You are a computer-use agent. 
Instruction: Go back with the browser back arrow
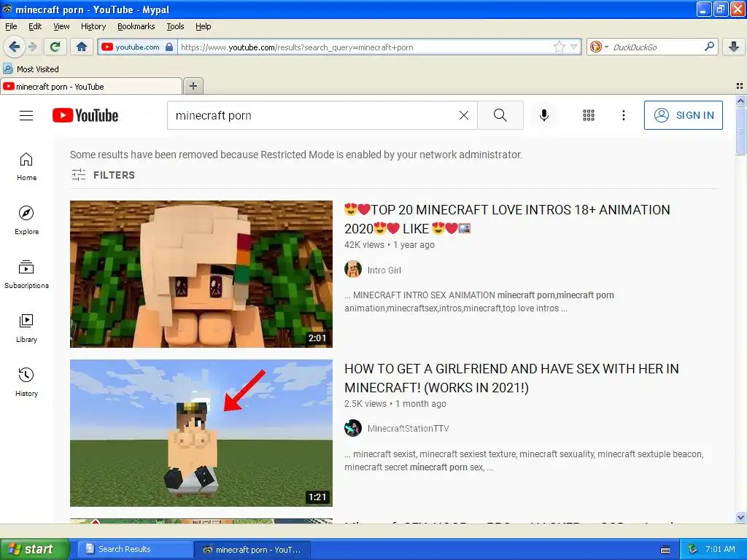point(14,47)
